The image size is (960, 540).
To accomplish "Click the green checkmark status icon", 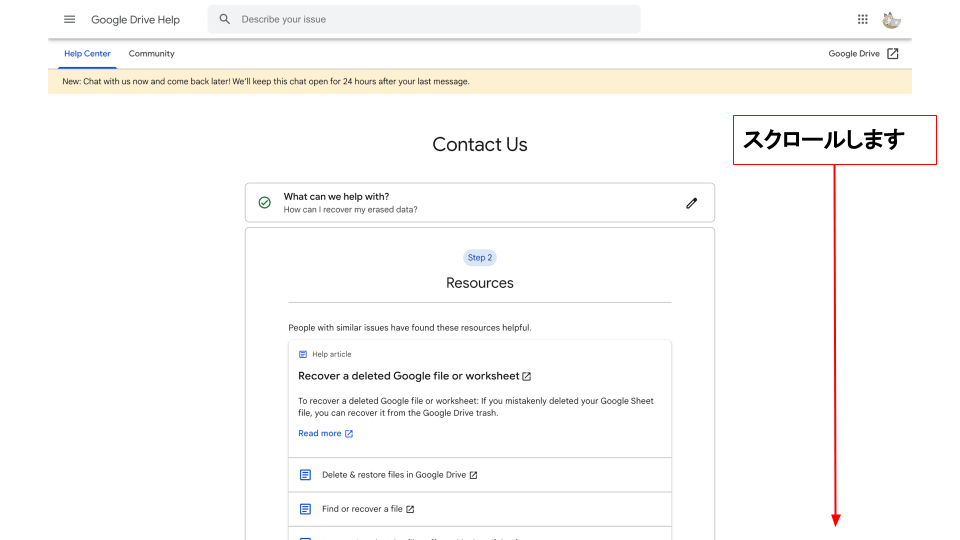I will [x=265, y=203].
